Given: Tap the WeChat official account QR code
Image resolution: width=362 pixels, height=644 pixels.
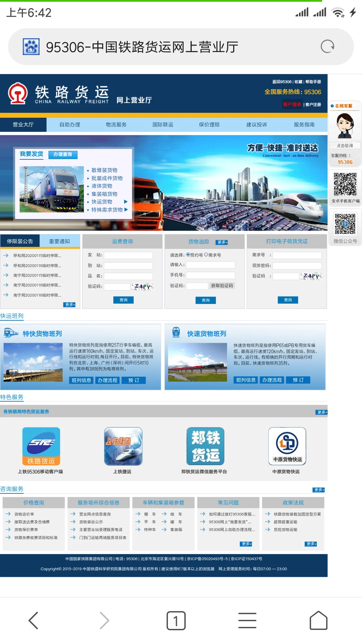Looking at the screenshot, I should pyautogui.click(x=345, y=224).
